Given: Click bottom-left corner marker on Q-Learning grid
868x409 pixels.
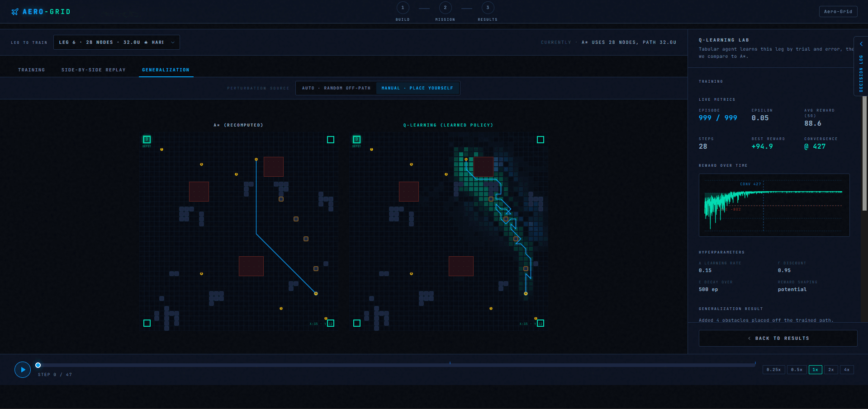Looking at the screenshot, I should tap(357, 323).
